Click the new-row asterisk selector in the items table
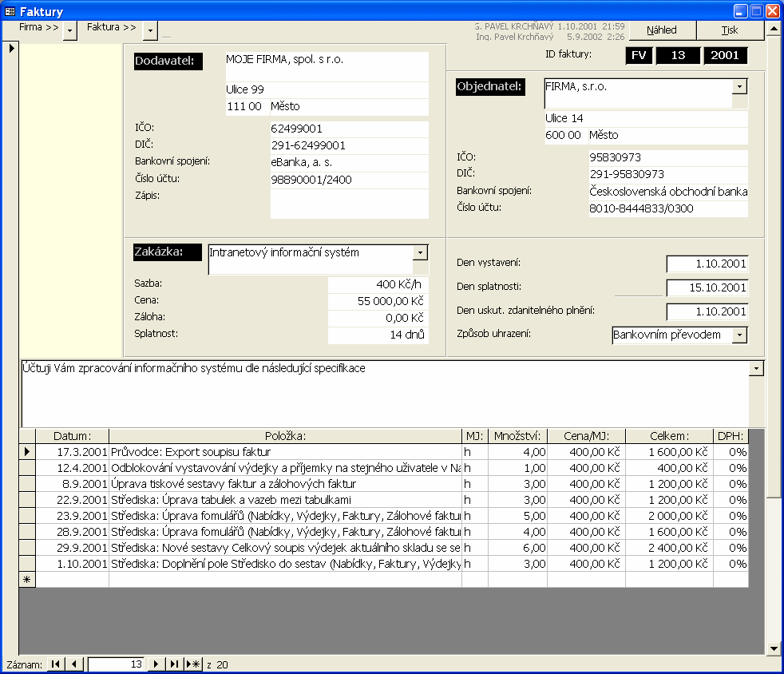The image size is (784, 674). pyautogui.click(x=27, y=580)
